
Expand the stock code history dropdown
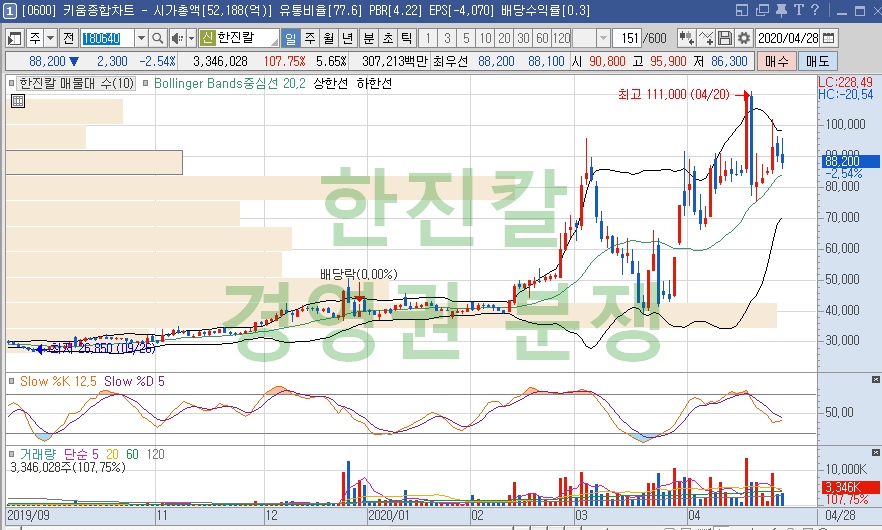pyautogui.click(x=141, y=38)
